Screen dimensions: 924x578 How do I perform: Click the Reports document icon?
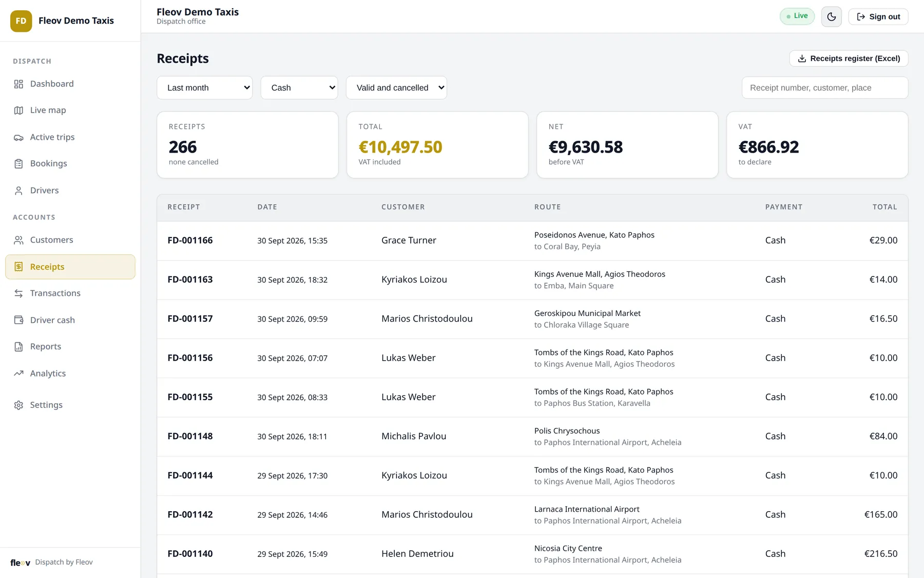[x=18, y=347]
